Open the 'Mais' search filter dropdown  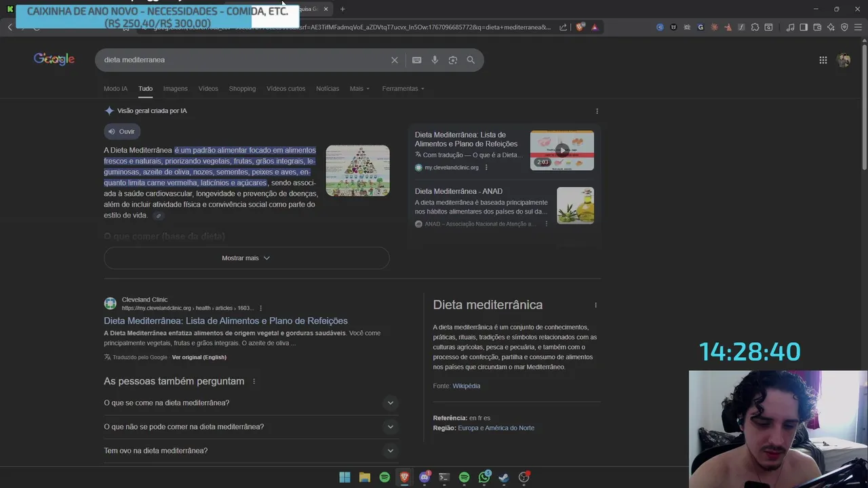click(x=359, y=89)
